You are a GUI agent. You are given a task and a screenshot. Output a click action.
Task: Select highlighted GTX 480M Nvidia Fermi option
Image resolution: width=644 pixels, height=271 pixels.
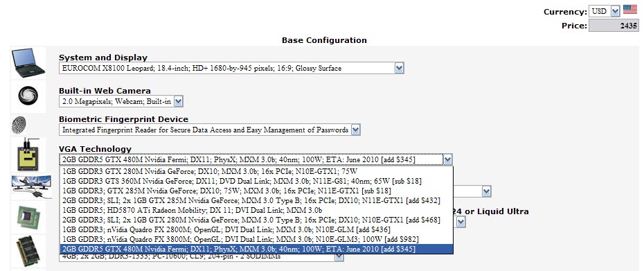(x=256, y=250)
